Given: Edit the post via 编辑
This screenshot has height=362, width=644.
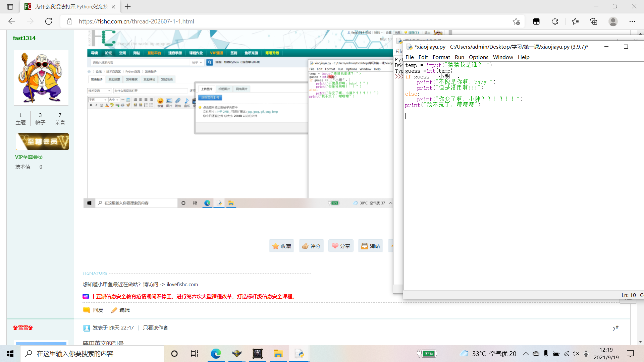Looking at the screenshot, I should pyautogui.click(x=120, y=310).
